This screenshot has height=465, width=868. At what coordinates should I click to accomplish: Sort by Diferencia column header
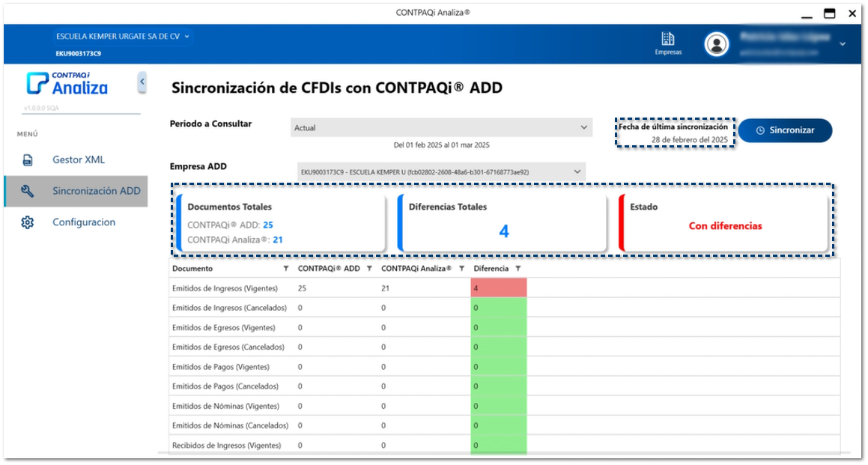tap(491, 269)
